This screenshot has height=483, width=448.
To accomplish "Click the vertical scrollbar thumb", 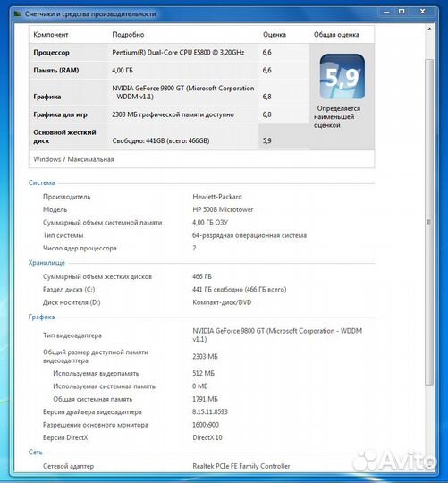I will 429,222.
